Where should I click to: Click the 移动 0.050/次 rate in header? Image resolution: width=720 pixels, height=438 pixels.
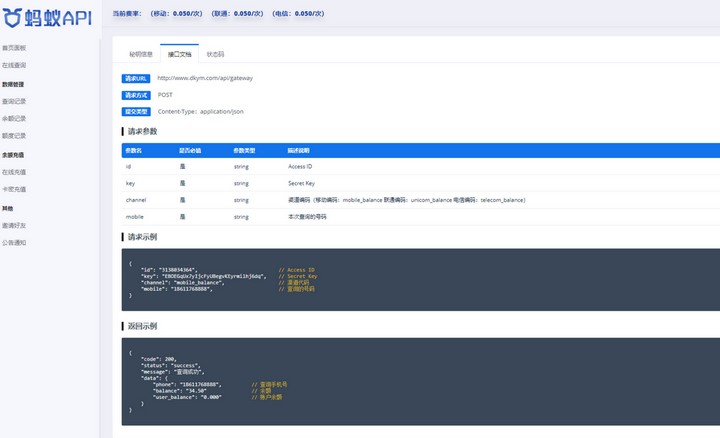(x=176, y=14)
